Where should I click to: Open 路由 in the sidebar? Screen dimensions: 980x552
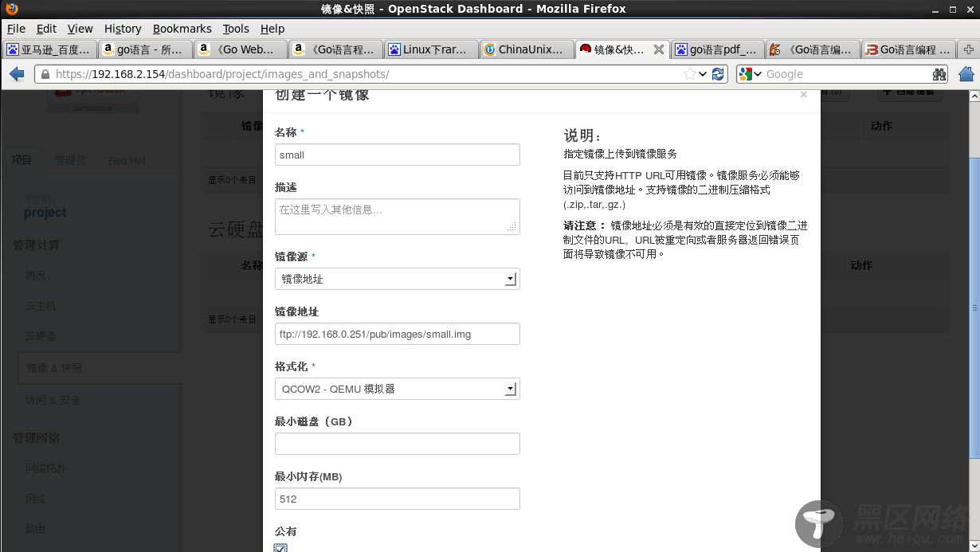point(36,529)
